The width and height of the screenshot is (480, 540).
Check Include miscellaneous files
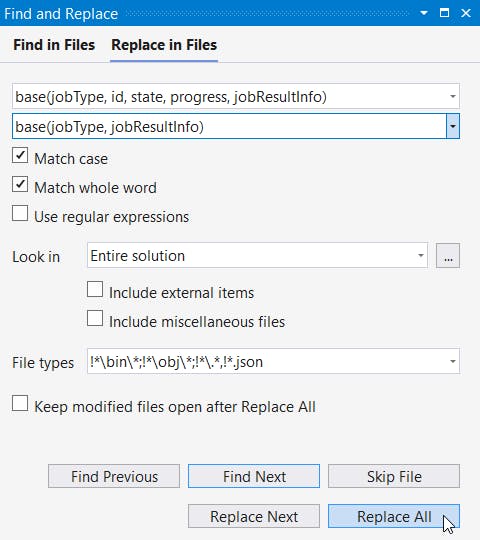pyautogui.click(x=95, y=318)
